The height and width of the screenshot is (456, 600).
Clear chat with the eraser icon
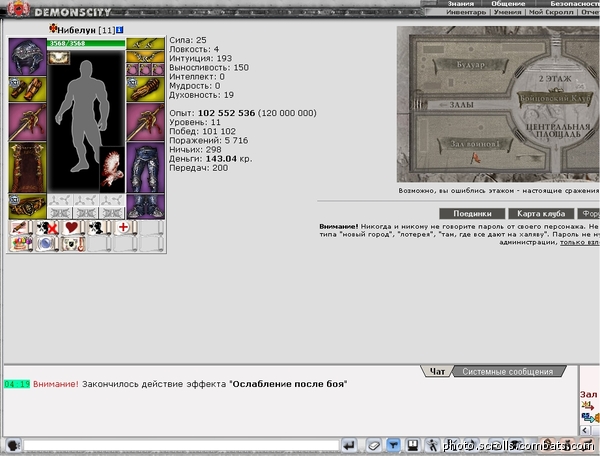(373, 446)
